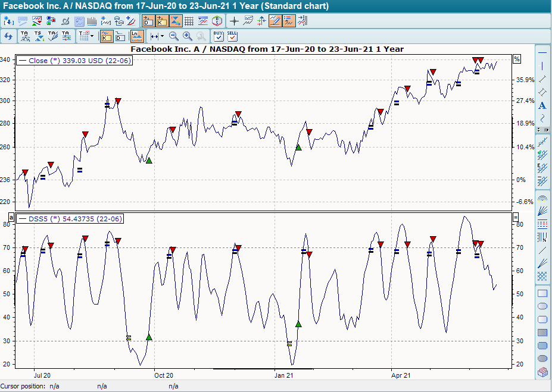Refresh the chart data

click(9, 36)
